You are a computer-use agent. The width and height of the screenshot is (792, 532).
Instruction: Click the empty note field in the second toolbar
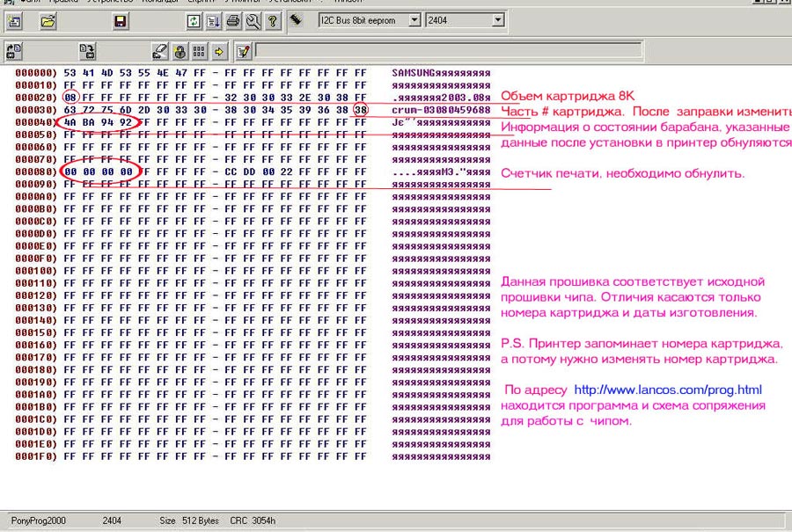449,50
